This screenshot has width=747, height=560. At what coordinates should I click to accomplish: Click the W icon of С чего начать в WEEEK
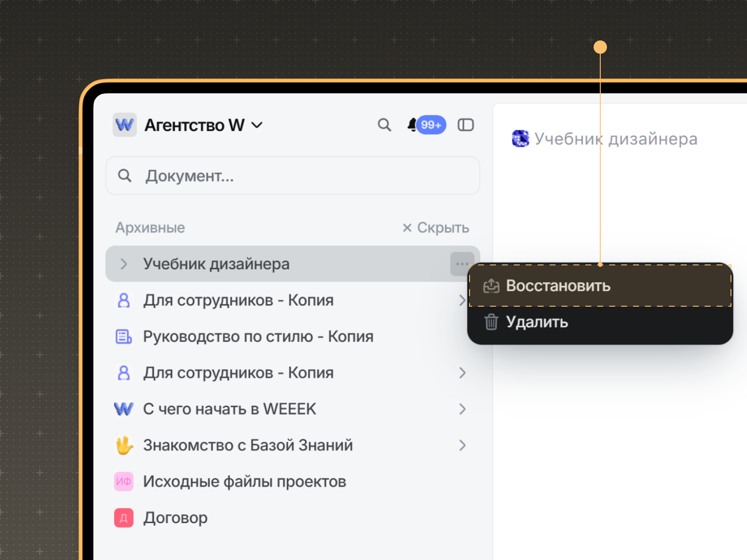click(124, 409)
